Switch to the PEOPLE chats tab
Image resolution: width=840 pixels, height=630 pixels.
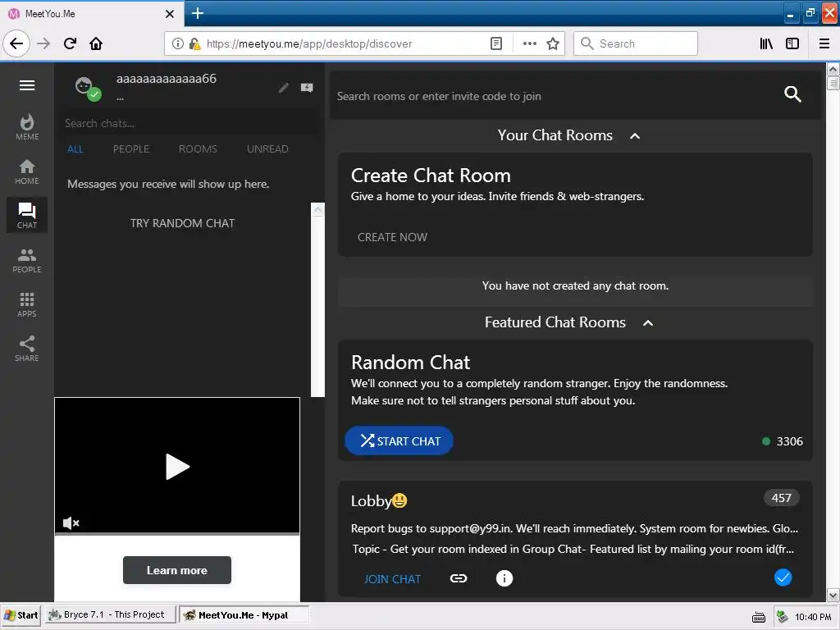pos(131,149)
